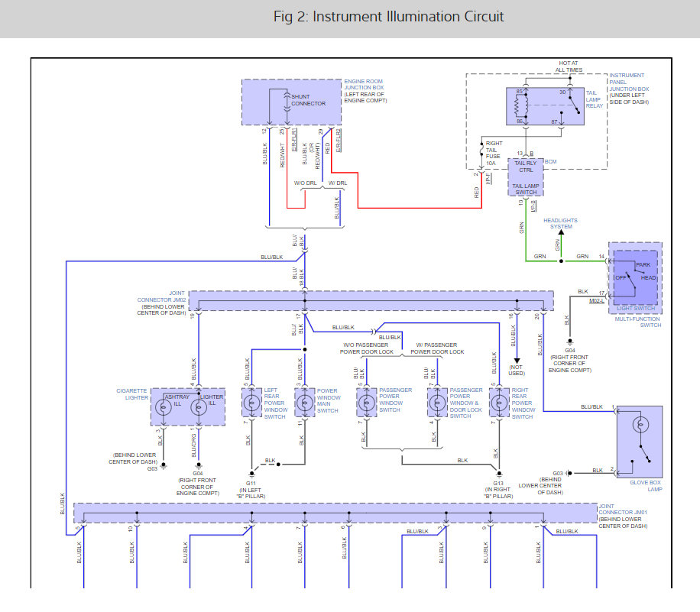Click the Power Window Main Switch bulb
700x612 pixels.
(305, 403)
